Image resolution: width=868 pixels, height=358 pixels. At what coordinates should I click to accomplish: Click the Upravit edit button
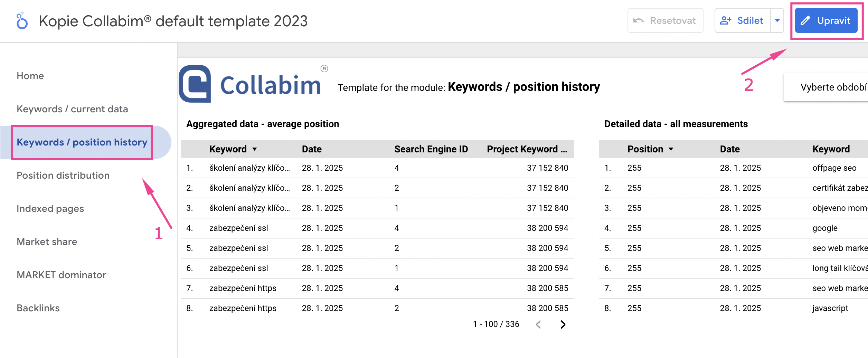(x=826, y=21)
